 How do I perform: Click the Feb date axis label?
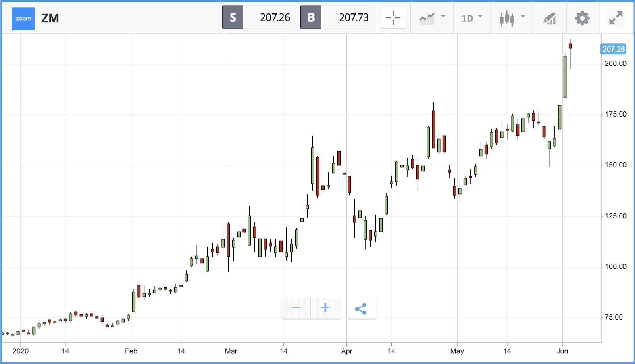pos(131,351)
